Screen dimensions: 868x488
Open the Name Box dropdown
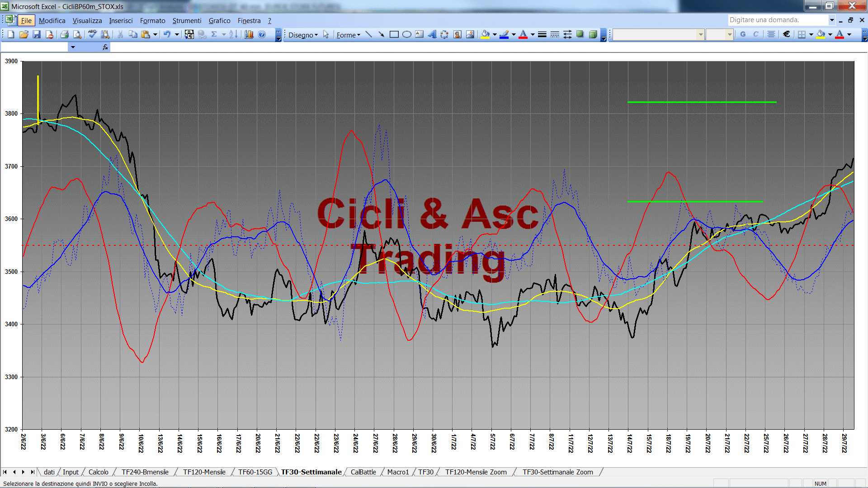click(x=73, y=47)
